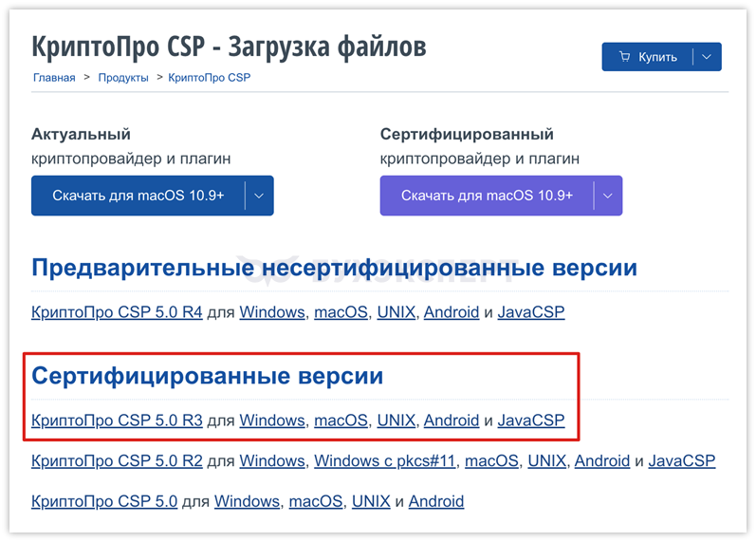This screenshot has height=542, width=756.
Task: Open the КриптоПро CSP 5.0 R3 link
Action: tap(117, 421)
